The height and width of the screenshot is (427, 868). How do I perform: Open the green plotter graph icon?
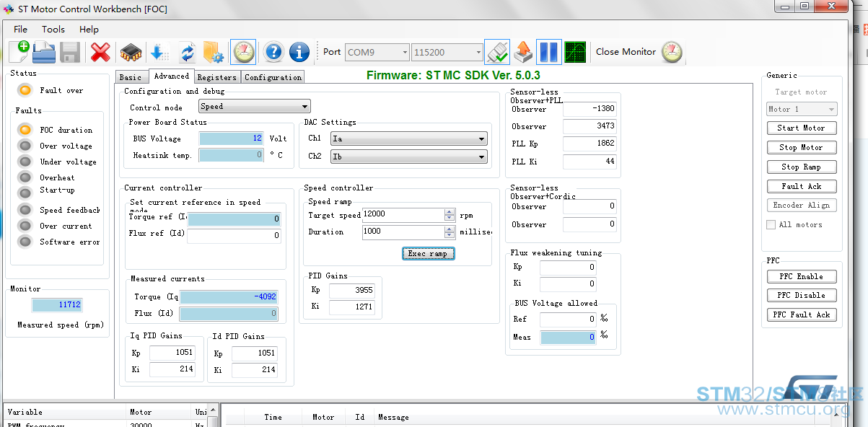pos(575,52)
